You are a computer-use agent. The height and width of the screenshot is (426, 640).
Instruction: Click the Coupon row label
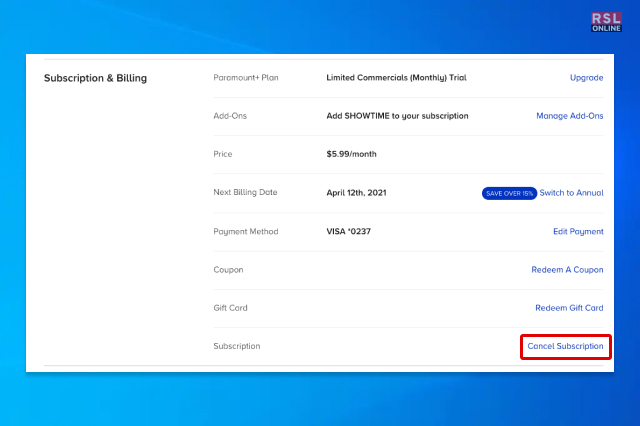[x=228, y=270]
